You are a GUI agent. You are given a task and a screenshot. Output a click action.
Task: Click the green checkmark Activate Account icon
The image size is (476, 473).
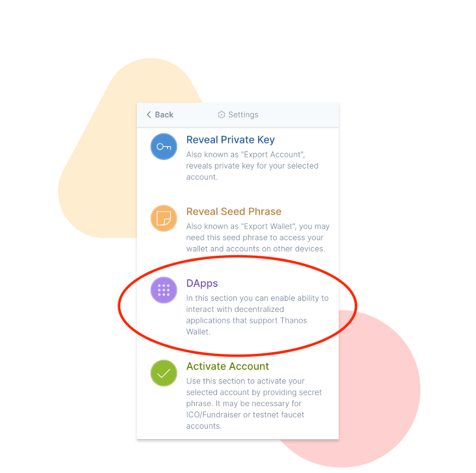click(x=164, y=373)
